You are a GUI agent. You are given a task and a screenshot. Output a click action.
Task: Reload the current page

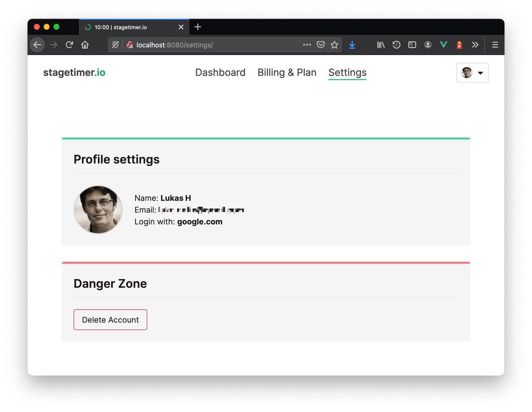click(x=69, y=45)
